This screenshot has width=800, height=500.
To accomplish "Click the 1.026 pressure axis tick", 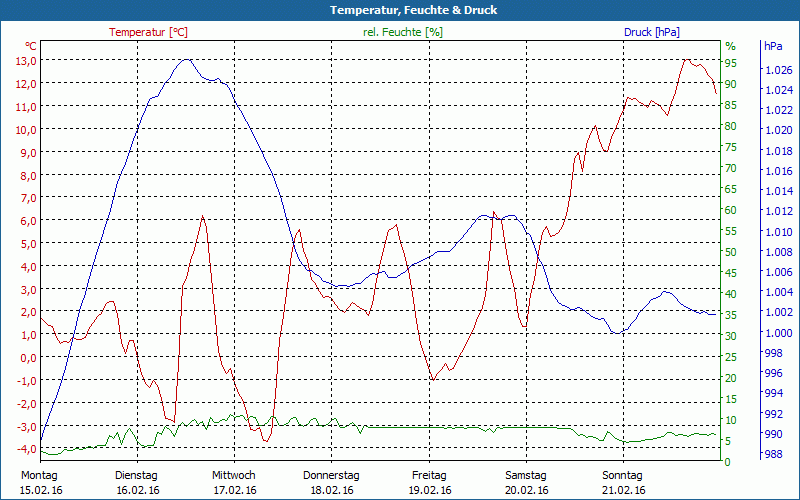I will tap(777, 70).
